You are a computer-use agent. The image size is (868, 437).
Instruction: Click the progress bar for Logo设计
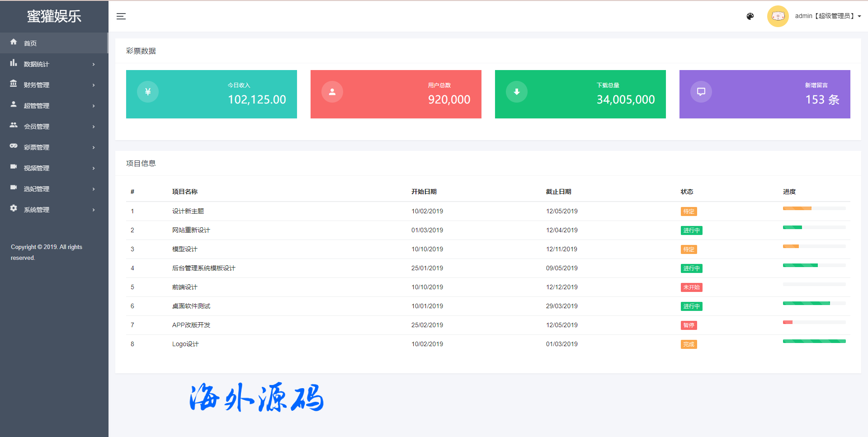click(814, 341)
